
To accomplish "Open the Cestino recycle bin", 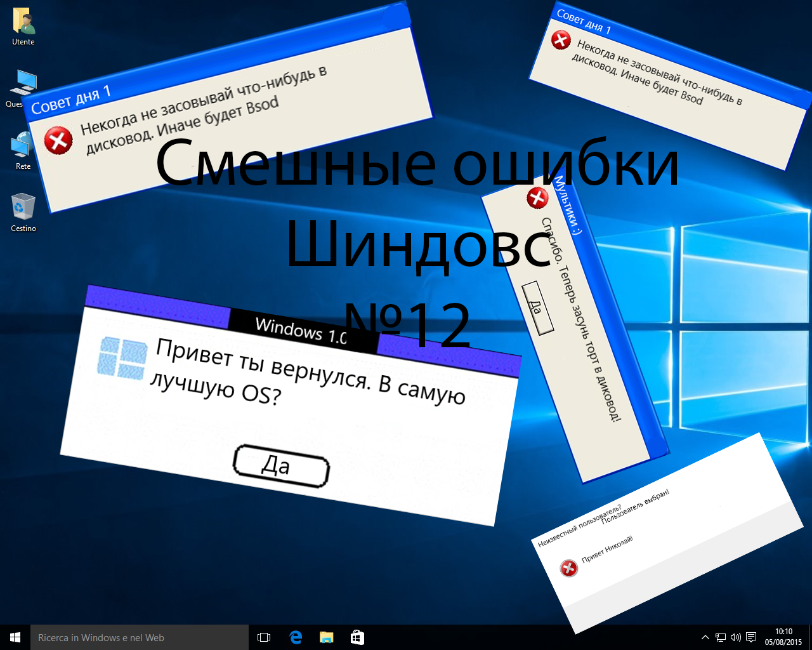I will pyautogui.click(x=23, y=213).
